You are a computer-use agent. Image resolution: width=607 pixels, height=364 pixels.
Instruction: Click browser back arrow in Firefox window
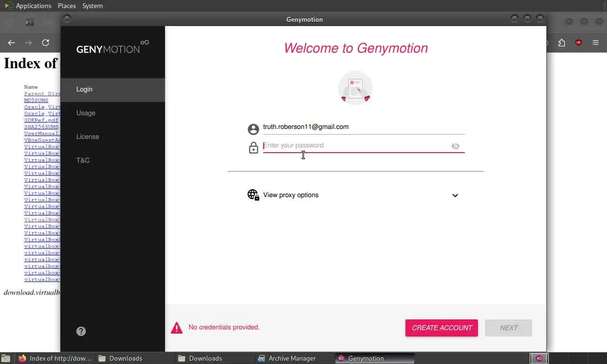tap(11, 43)
